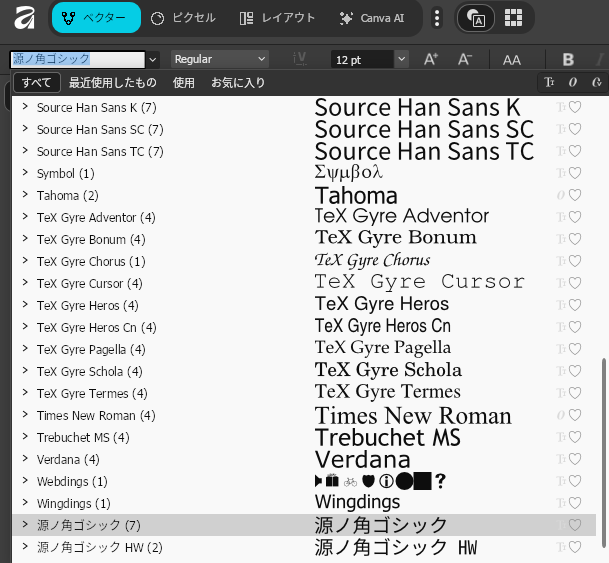Image resolution: width=609 pixels, height=563 pixels.
Task: Decrease font size with A- icon
Action: point(465,59)
